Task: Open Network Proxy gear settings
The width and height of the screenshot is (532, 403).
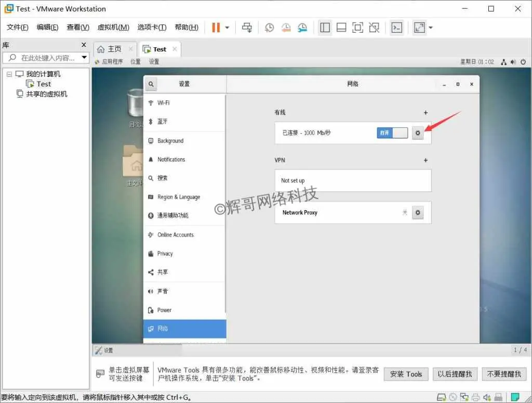Action: pyautogui.click(x=418, y=213)
